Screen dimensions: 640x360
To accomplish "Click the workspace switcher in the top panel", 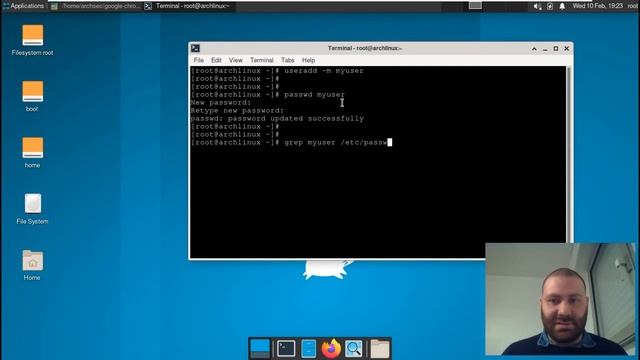I will [x=475, y=5].
